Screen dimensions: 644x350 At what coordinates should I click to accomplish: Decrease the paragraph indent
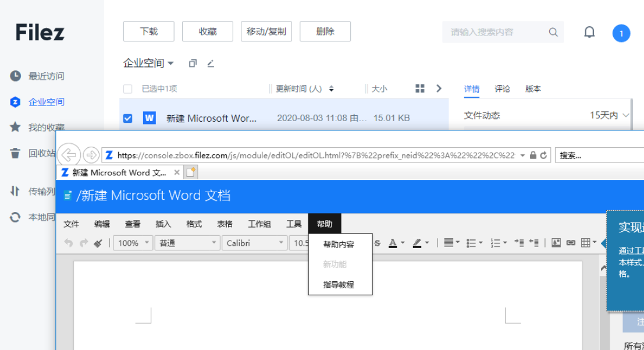(x=534, y=243)
